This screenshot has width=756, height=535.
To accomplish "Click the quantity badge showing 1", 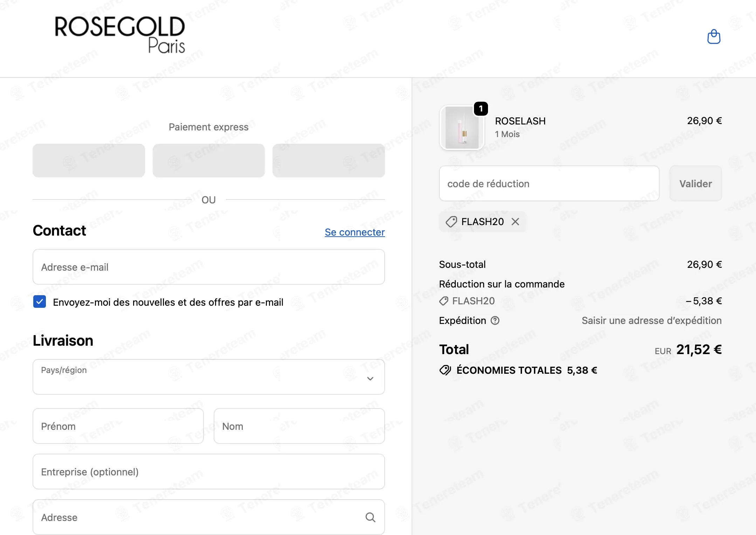I will pyautogui.click(x=481, y=109).
